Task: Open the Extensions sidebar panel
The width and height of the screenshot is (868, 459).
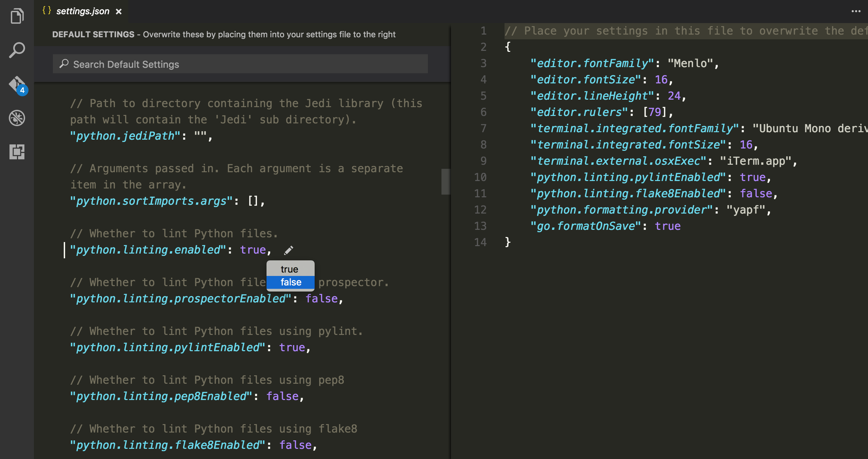Action: point(17,152)
